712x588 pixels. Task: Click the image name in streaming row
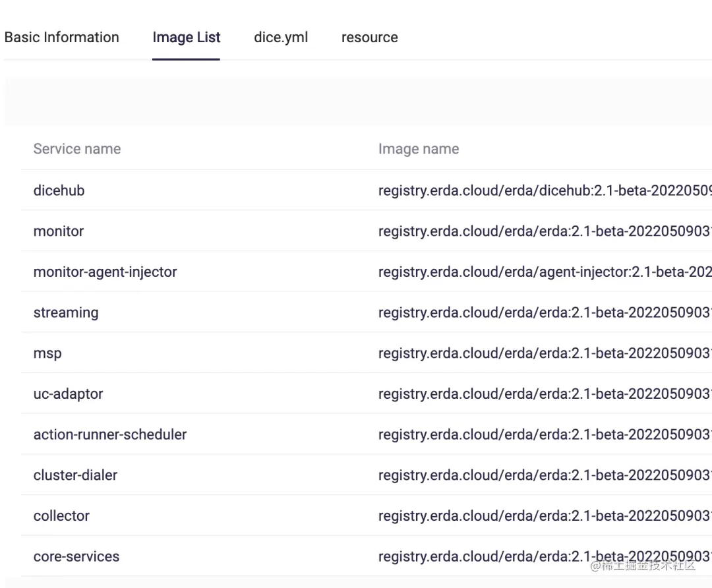coord(545,313)
